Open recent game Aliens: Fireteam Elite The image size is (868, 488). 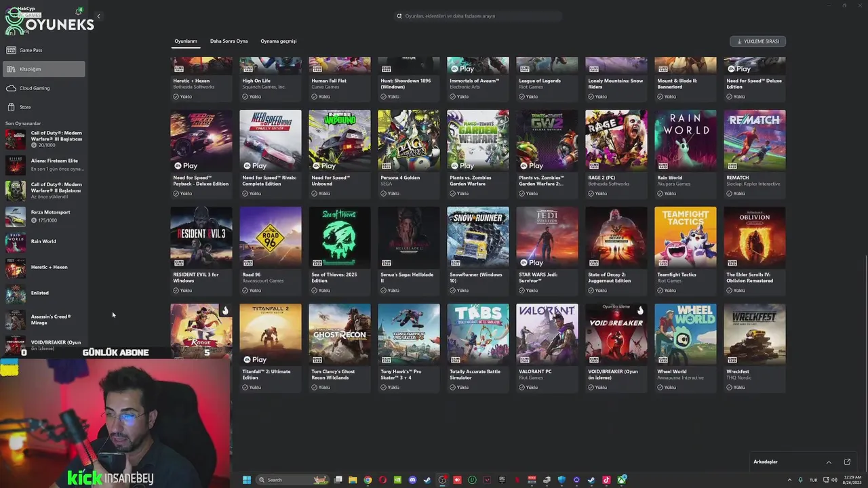pos(43,165)
